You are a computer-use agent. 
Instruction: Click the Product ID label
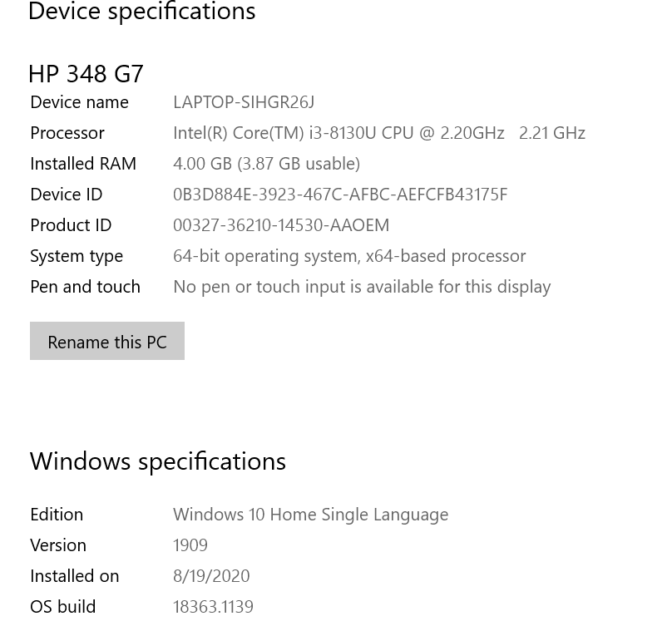click(x=71, y=225)
